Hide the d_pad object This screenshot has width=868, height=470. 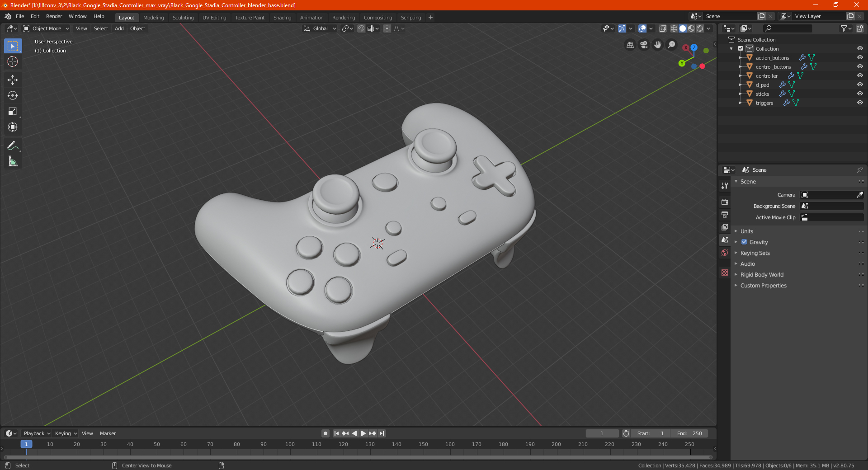860,85
